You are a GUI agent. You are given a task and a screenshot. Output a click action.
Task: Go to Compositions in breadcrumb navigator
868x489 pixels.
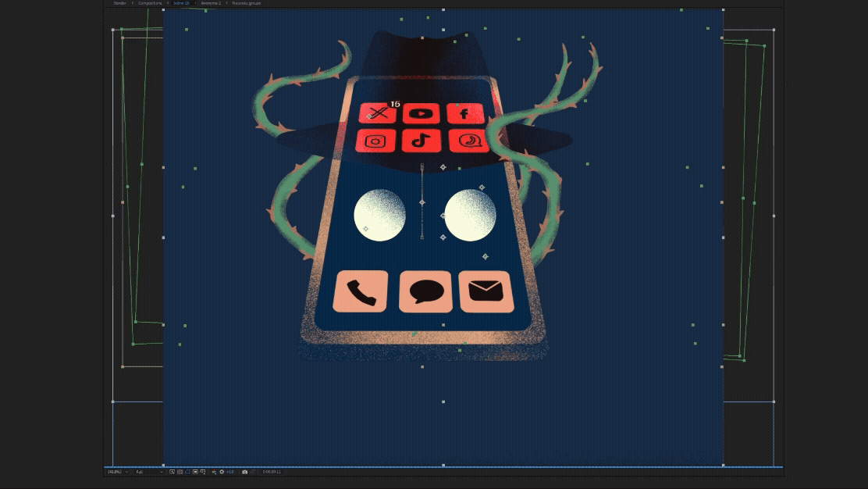pyautogui.click(x=150, y=3)
